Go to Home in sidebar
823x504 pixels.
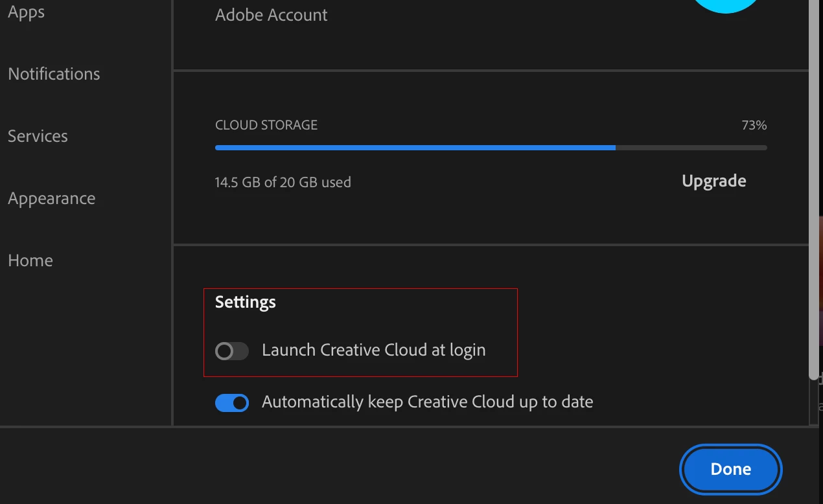pos(30,260)
